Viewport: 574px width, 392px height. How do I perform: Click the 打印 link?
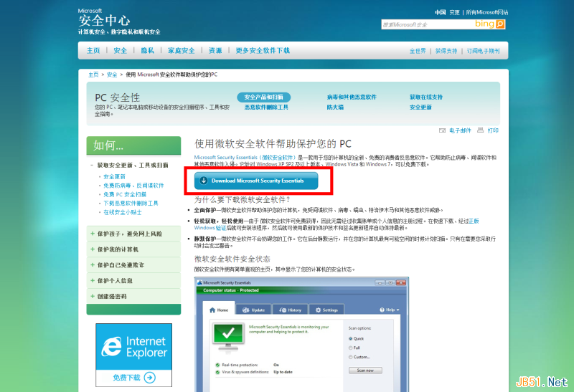coord(493,130)
